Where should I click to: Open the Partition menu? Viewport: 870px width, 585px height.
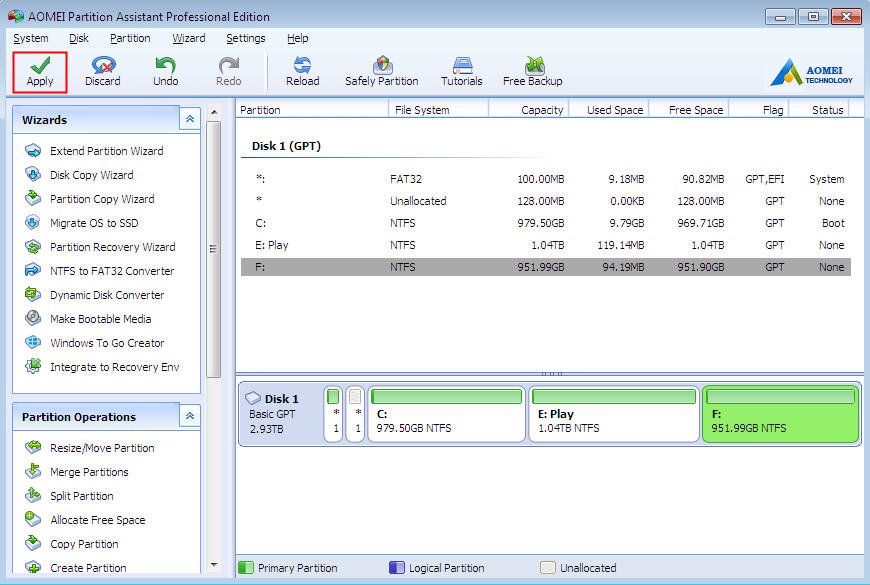pyautogui.click(x=130, y=38)
